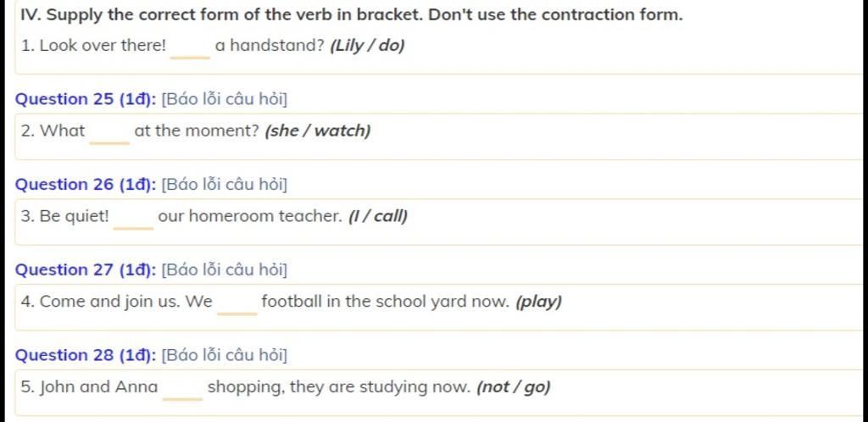Click the '(I / call)' verb hint
This screenshot has width=868, height=422.
point(377,217)
